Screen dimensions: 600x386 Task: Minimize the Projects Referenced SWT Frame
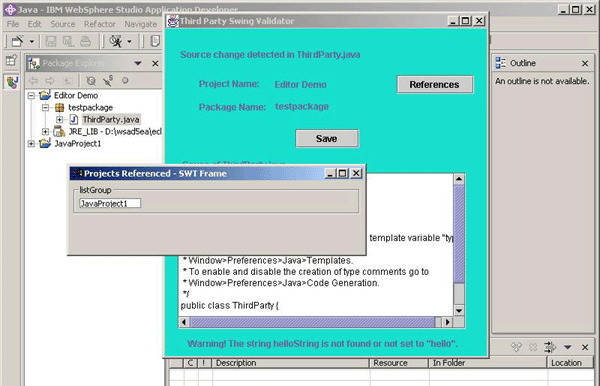click(x=330, y=174)
